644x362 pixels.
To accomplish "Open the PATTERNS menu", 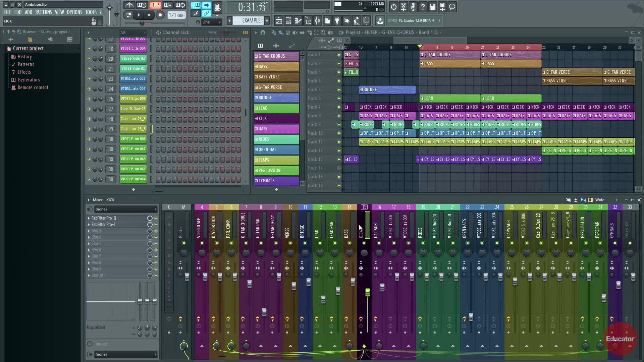I will click(44, 12).
